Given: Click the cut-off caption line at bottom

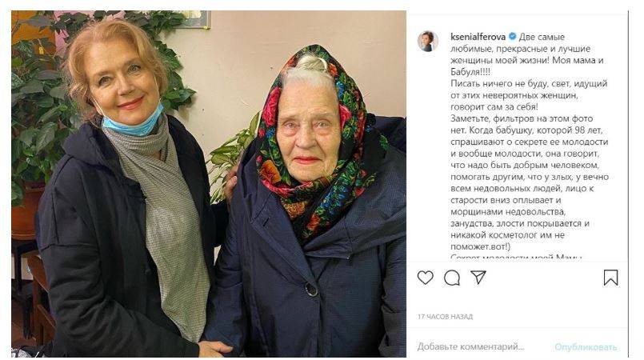Looking at the screenshot, I should (516, 257).
